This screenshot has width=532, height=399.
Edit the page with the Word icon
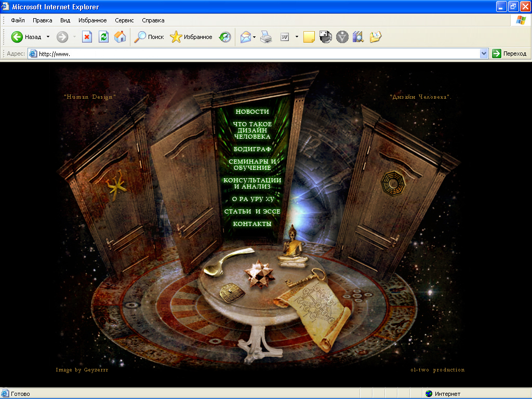(285, 37)
